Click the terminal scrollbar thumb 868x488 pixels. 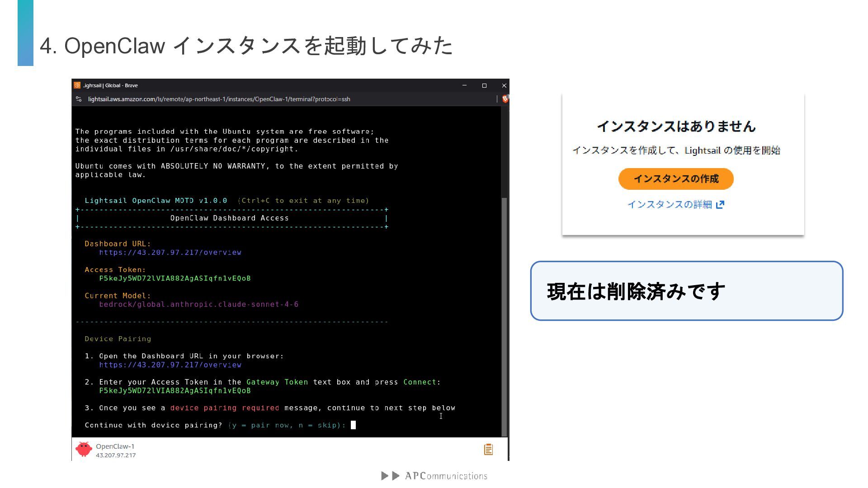(505, 316)
